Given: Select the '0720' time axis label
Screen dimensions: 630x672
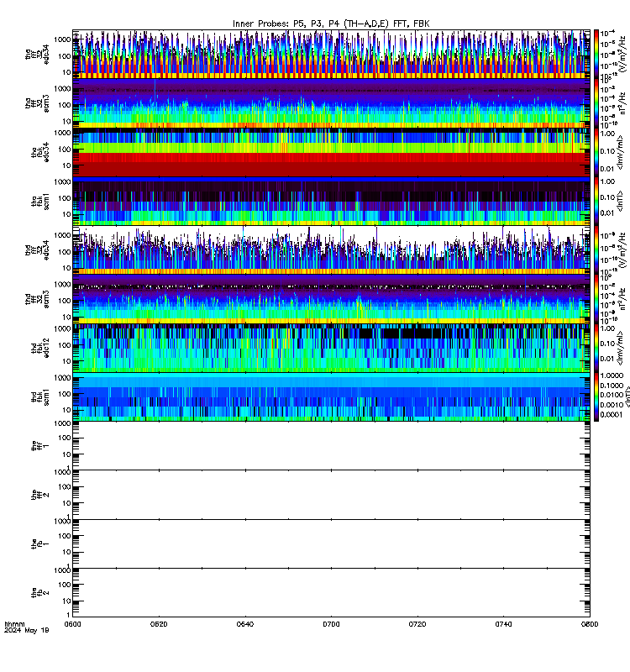Looking at the screenshot, I should (x=417, y=624).
